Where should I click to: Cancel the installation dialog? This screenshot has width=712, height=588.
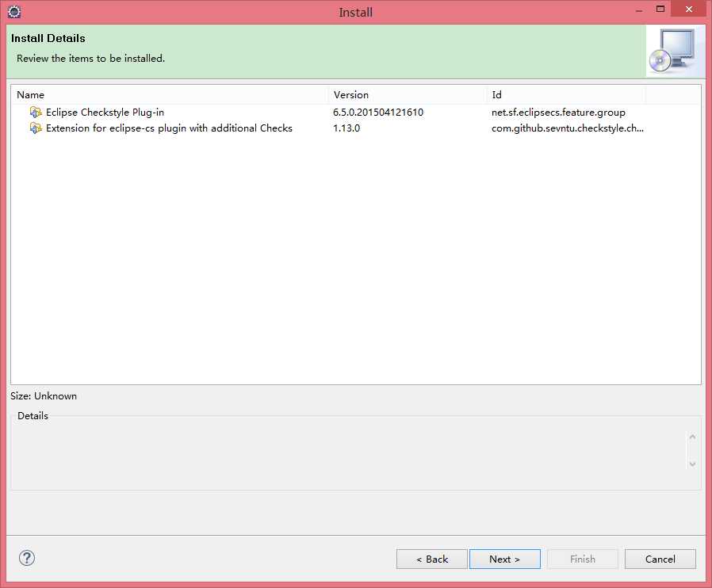(x=660, y=559)
